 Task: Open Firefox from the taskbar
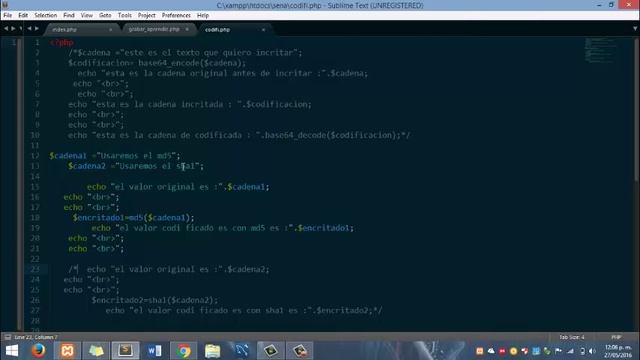coord(38,351)
